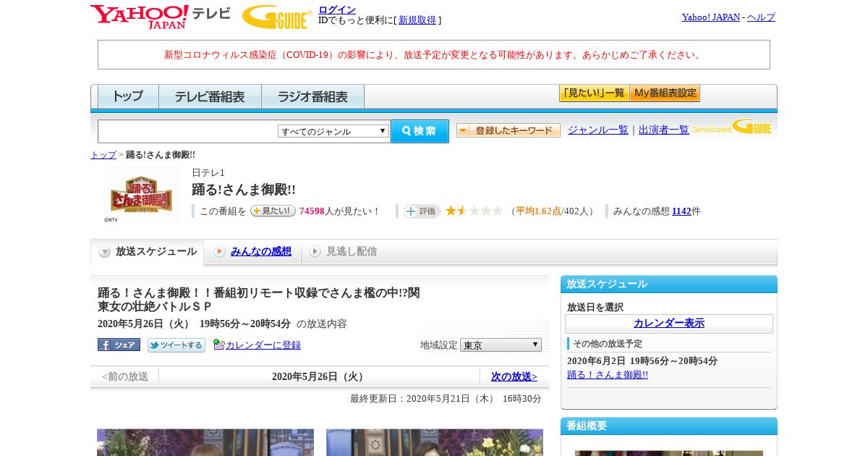Click the Syndicated G-Guide logo
This screenshot has width=868, height=456.
[732, 127]
